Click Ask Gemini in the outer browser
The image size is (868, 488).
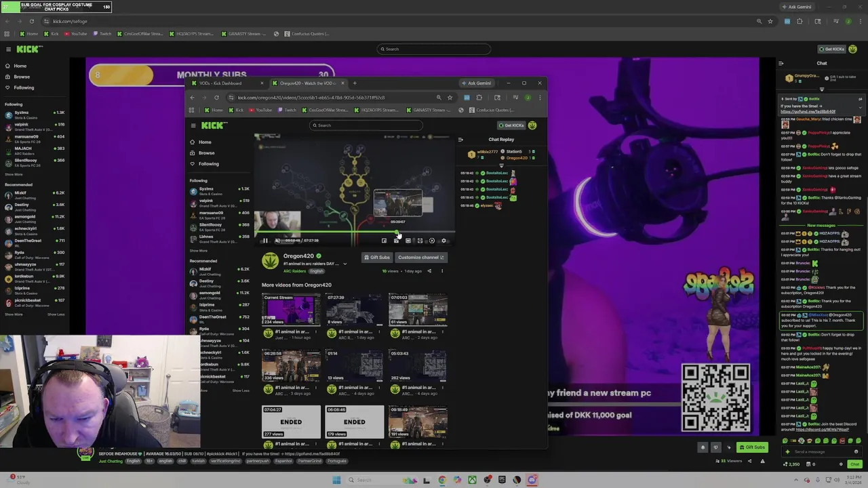(x=796, y=7)
